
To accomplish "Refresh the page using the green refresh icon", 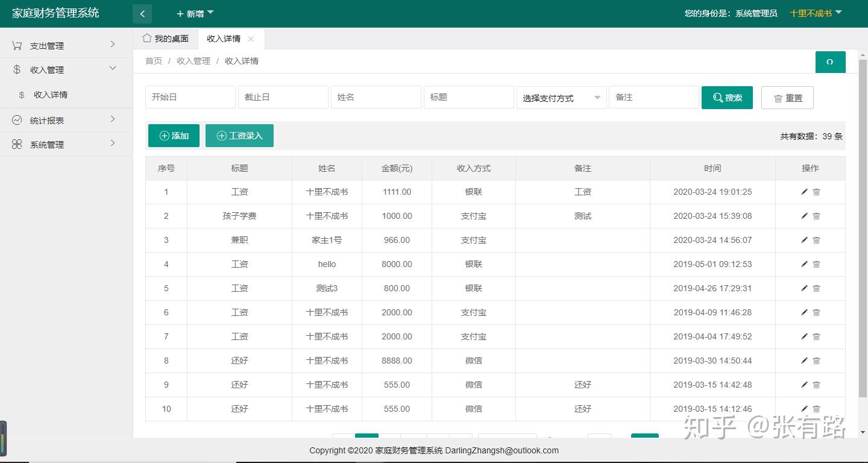I will tap(830, 61).
